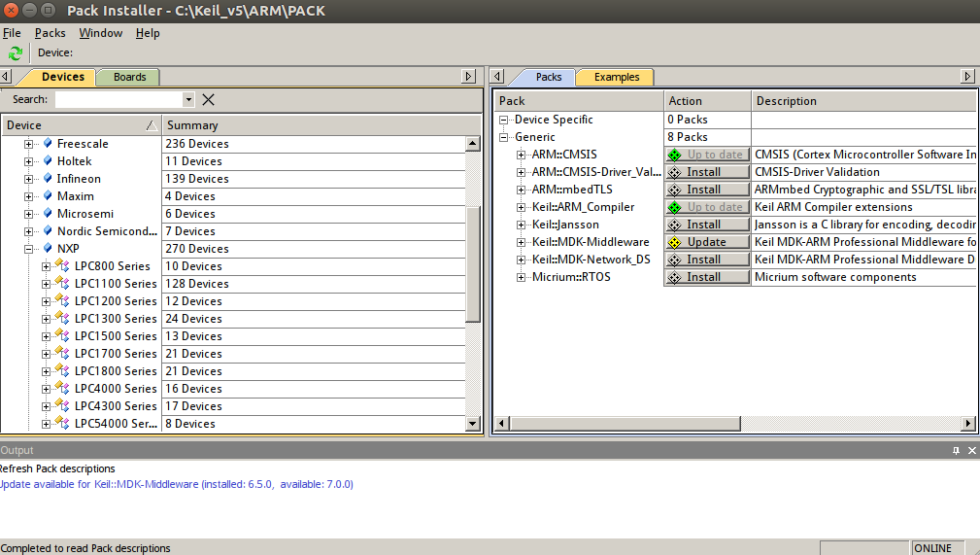The height and width of the screenshot is (555, 980).
Task: Click Up to date button for ARM::CMSIS
Action: 707,155
